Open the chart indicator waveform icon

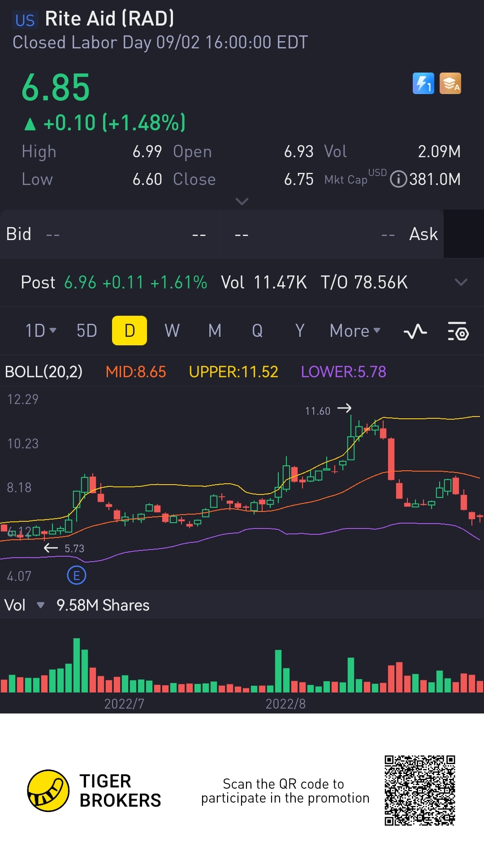click(x=415, y=331)
